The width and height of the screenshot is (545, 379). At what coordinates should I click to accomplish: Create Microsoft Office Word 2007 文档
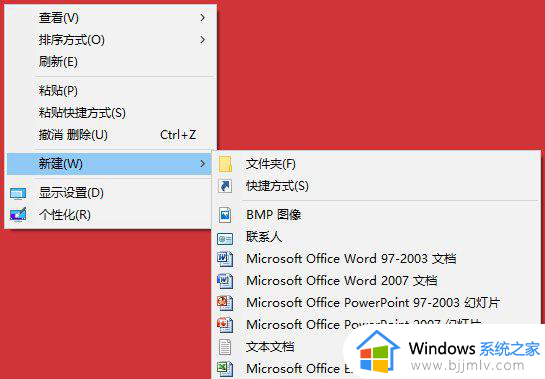376,281
